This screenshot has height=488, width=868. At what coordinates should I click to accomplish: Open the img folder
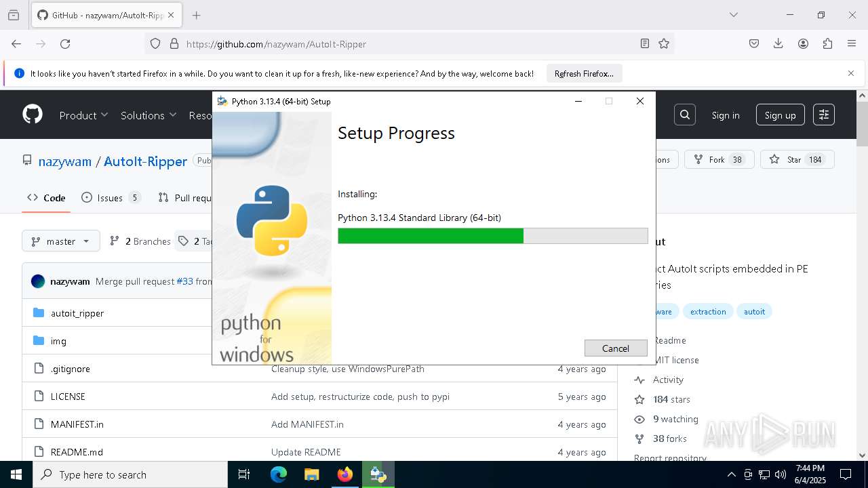point(58,341)
